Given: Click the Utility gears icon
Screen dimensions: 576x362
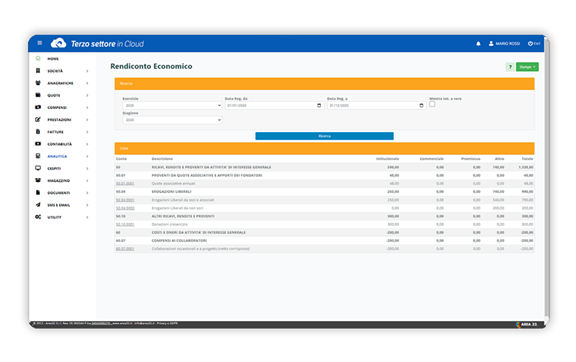Looking at the screenshot, I should (x=38, y=217).
